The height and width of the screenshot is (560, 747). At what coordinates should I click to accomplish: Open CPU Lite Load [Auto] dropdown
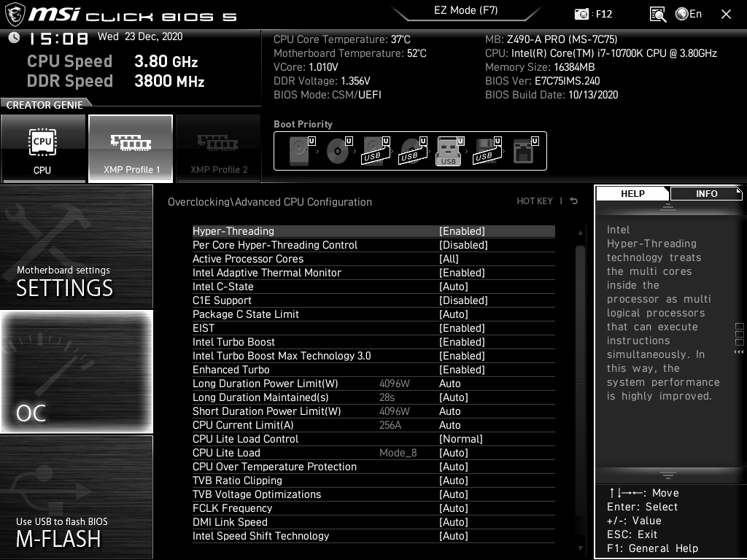pos(454,452)
